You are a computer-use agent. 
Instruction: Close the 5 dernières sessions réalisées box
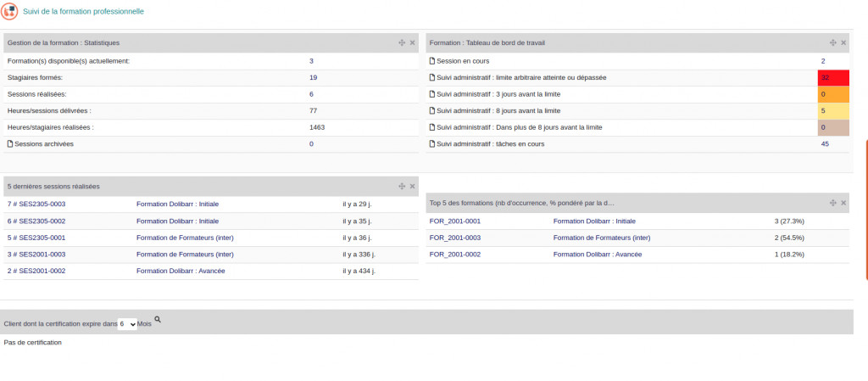(x=413, y=186)
